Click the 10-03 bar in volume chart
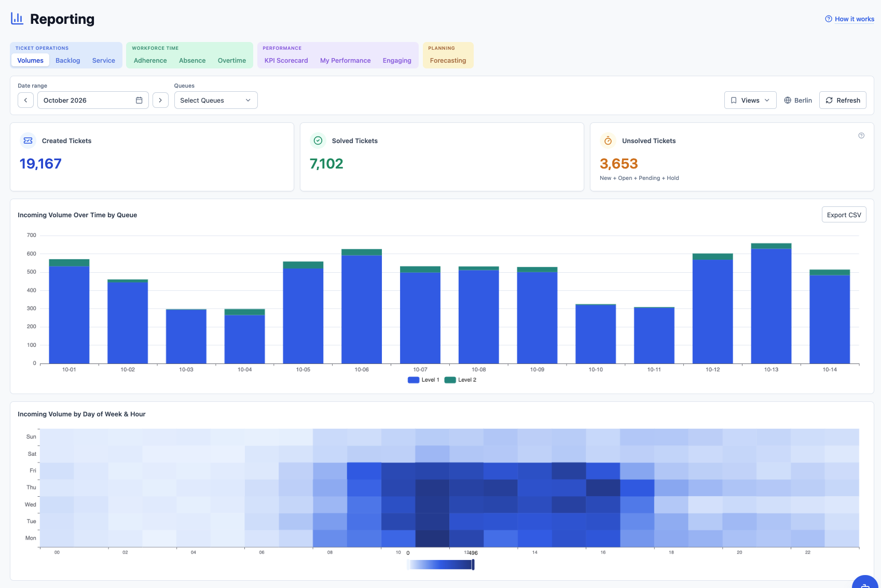881x588 pixels. pyautogui.click(x=186, y=336)
